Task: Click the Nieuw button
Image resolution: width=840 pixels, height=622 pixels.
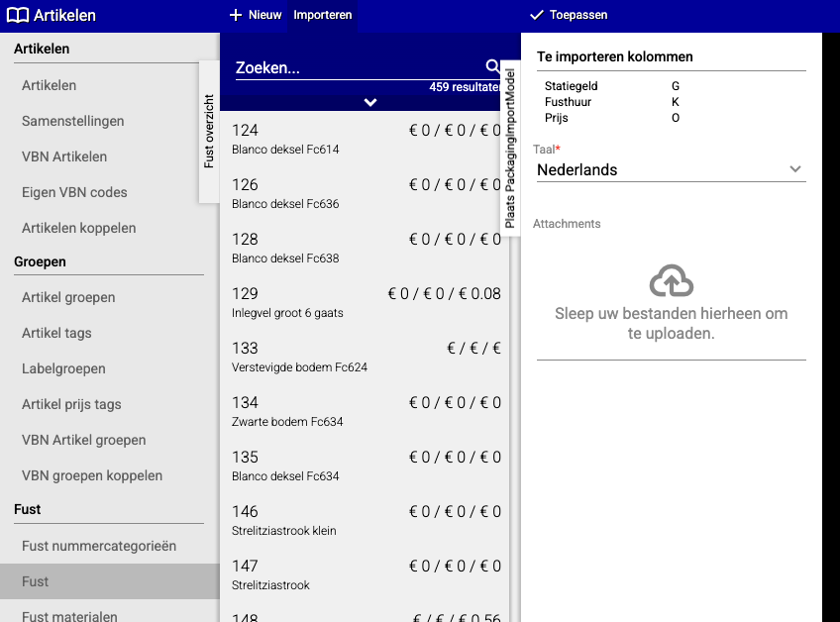Action: [256, 15]
